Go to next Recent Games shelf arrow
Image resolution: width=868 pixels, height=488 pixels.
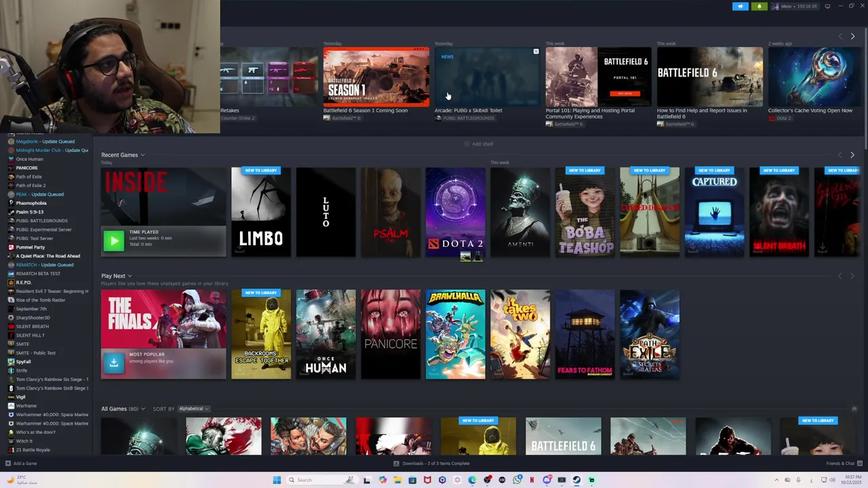coord(852,155)
